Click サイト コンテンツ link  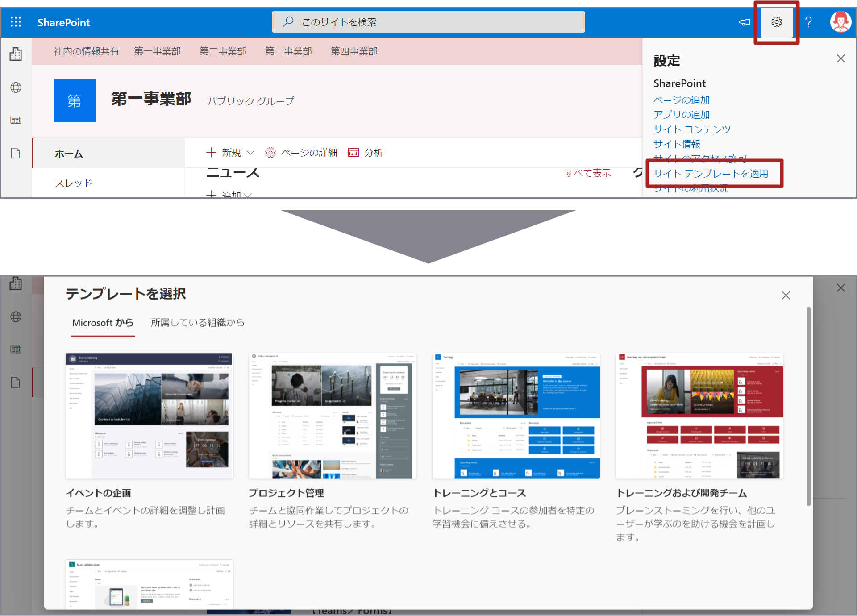692,129
